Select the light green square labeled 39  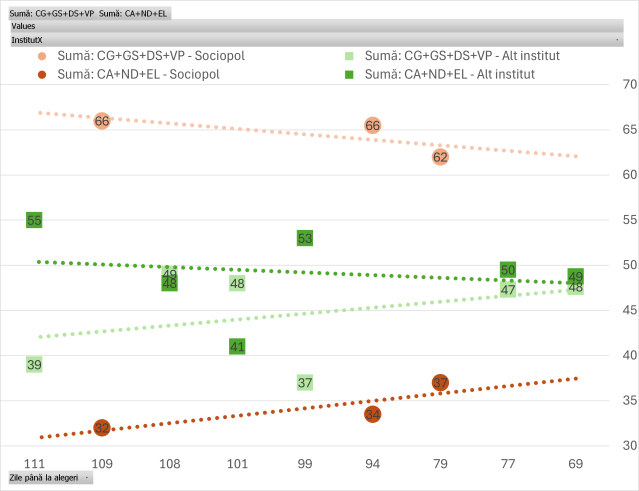pyautogui.click(x=34, y=365)
